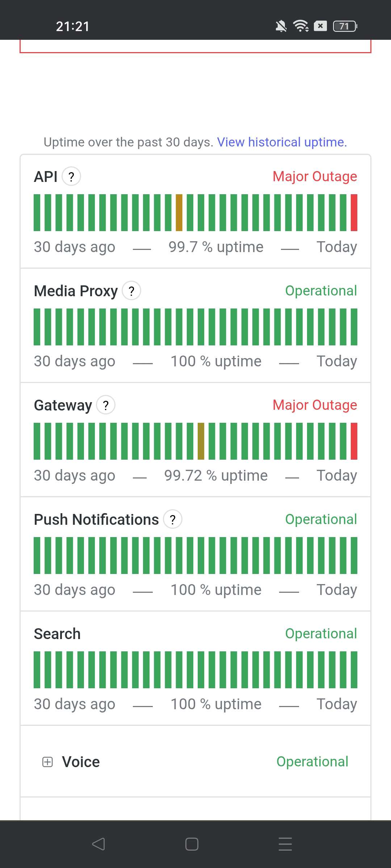The height and width of the screenshot is (868, 391).
Task: Tap the battery indicator in status bar
Action: coord(345,26)
